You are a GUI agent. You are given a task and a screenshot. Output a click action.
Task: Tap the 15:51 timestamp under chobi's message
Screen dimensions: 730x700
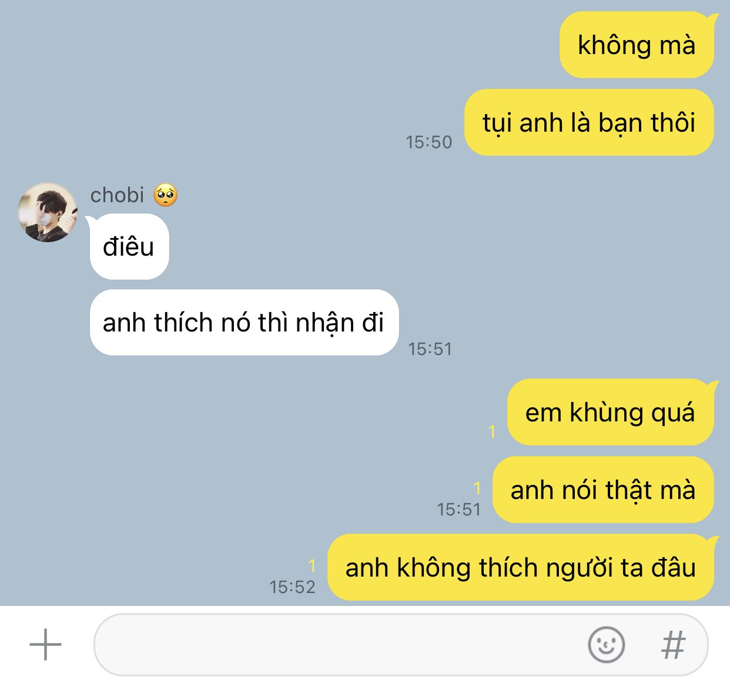coord(430,349)
